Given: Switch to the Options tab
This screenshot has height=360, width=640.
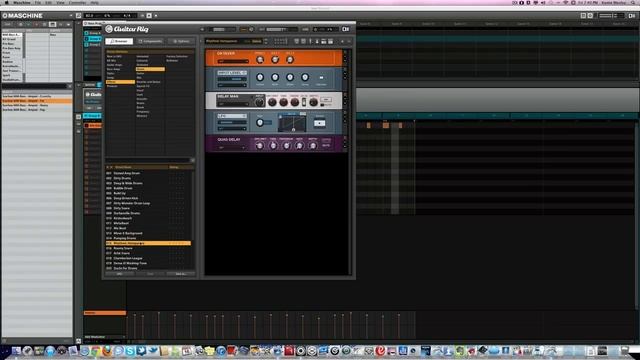Looking at the screenshot, I should pyautogui.click(x=181, y=41).
